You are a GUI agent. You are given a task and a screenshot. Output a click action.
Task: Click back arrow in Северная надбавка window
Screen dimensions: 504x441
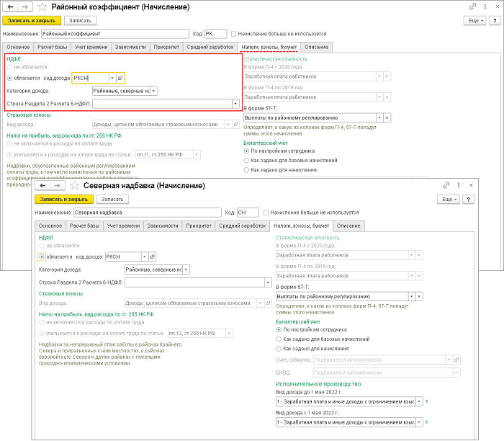click(41, 185)
